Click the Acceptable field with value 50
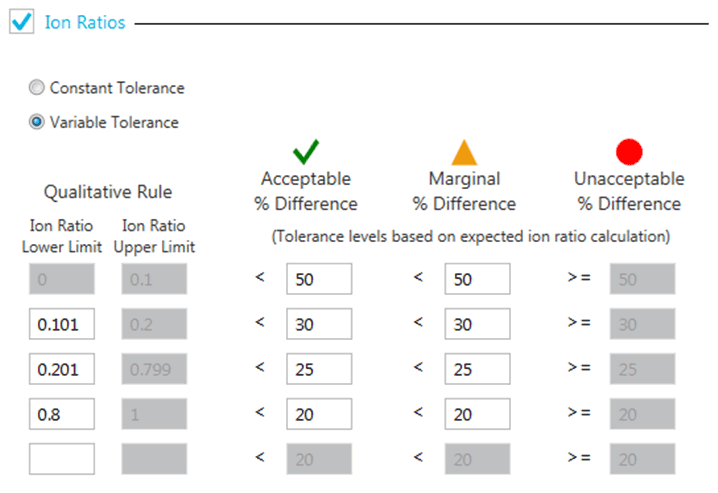Screen dimensions: 718x493 click(x=318, y=279)
